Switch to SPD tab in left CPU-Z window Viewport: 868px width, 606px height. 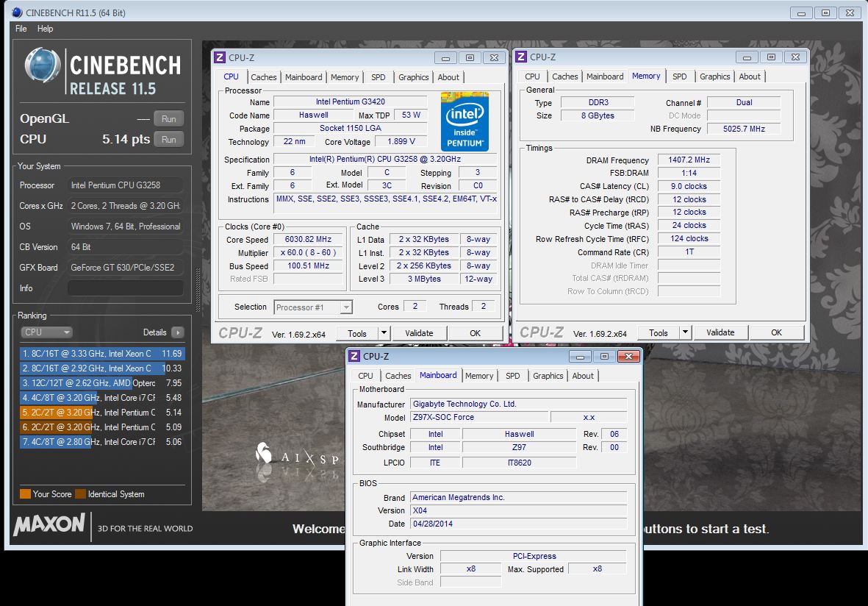(x=379, y=77)
